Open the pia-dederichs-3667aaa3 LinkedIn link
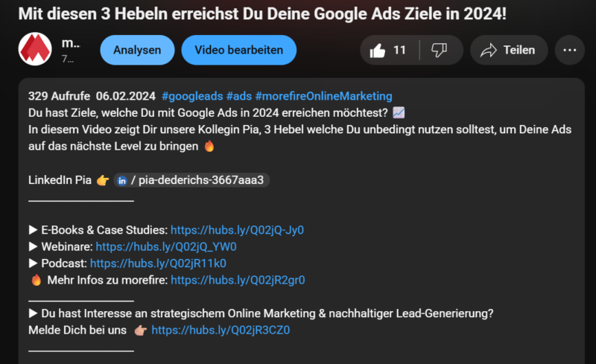The height and width of the screenshot is (364, 596). (x=191, y=180)
